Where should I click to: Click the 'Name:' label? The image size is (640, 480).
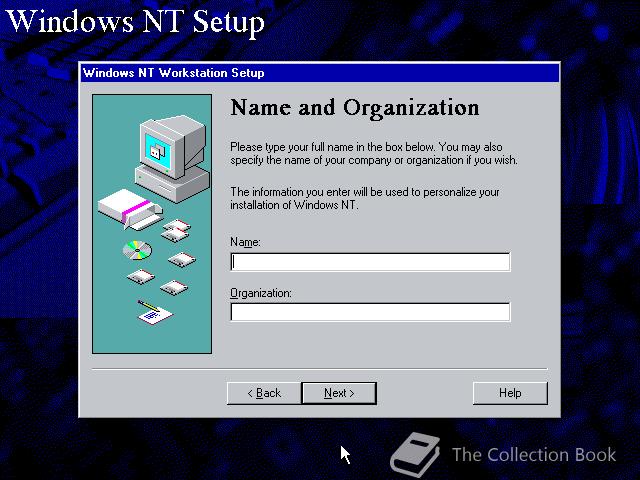click(245, 242)
